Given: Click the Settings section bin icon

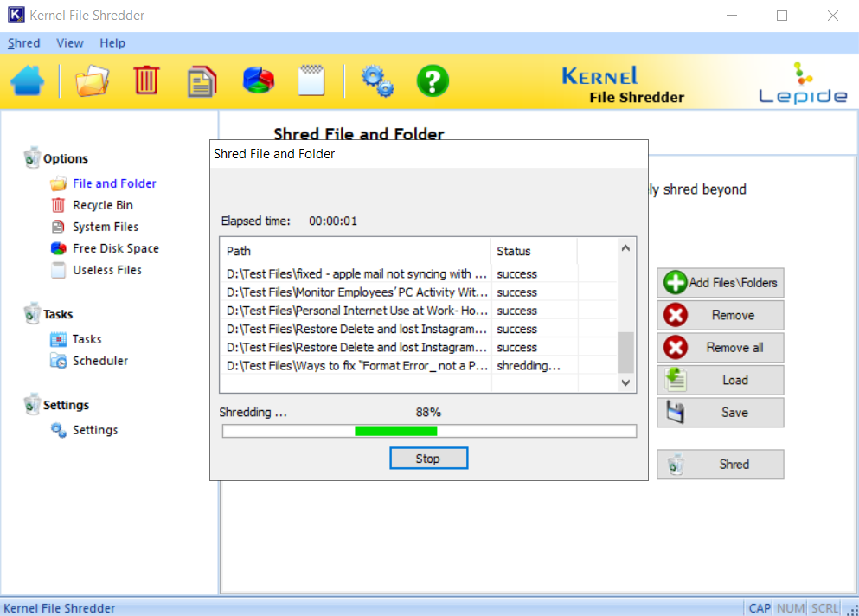Looking at the screenshot, I should click(32, 404).
